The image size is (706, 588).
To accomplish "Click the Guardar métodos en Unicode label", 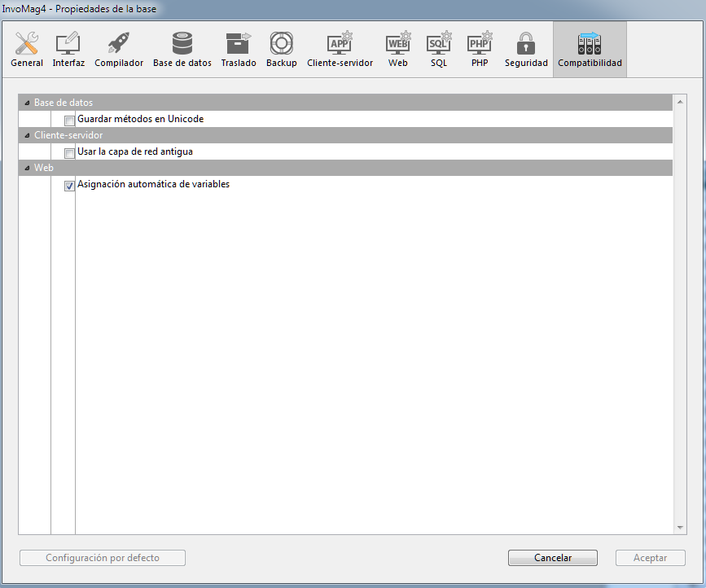I will 141,119.
